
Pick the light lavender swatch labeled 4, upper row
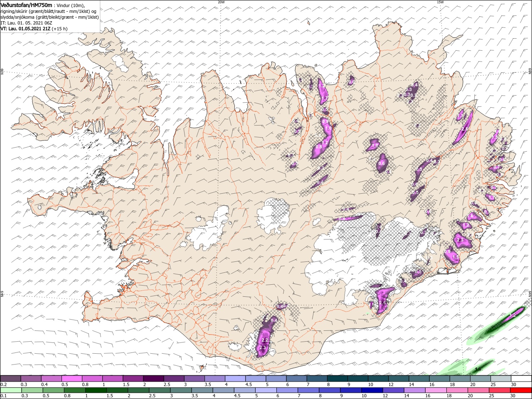tap(235, 379)
